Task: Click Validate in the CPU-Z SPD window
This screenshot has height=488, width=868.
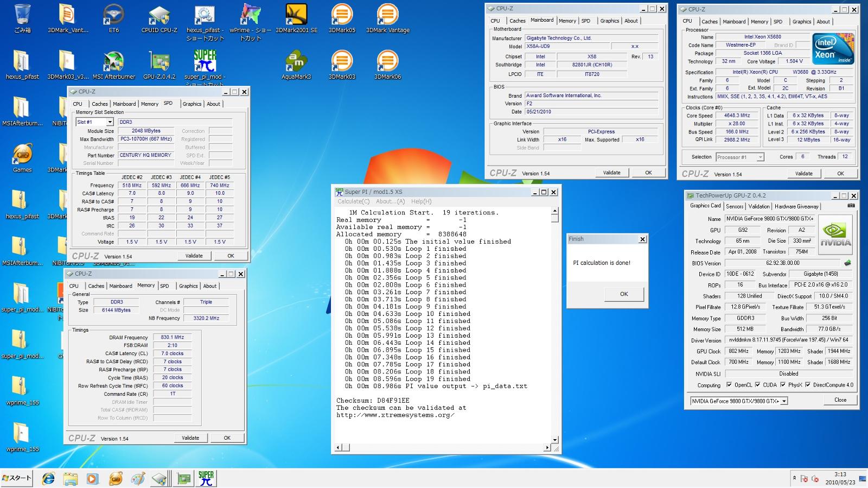Action: coord(194,256)
